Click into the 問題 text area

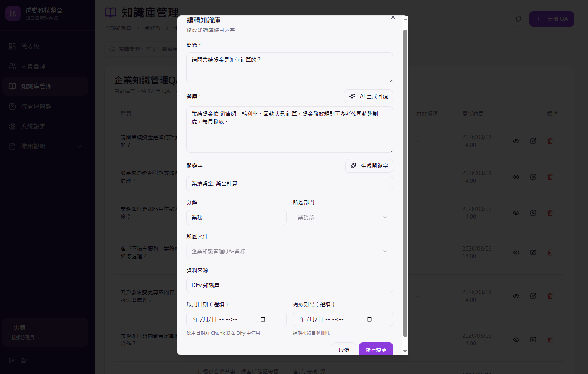tap(290, 68)
